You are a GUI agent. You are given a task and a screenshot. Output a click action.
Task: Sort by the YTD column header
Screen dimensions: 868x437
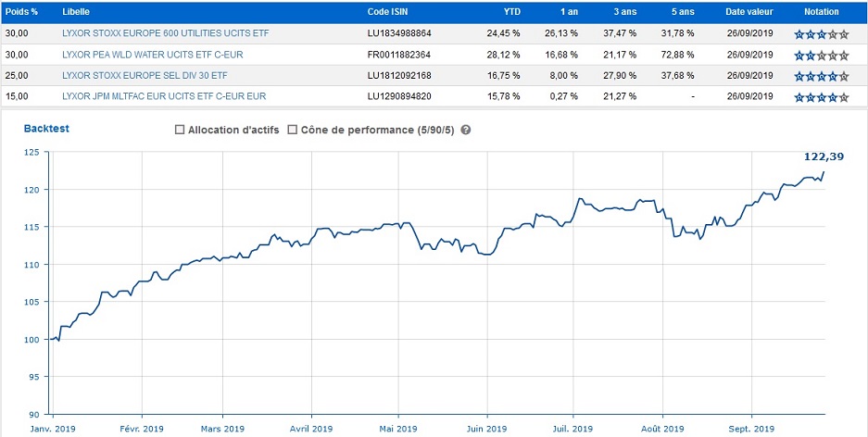click(512, 12)
